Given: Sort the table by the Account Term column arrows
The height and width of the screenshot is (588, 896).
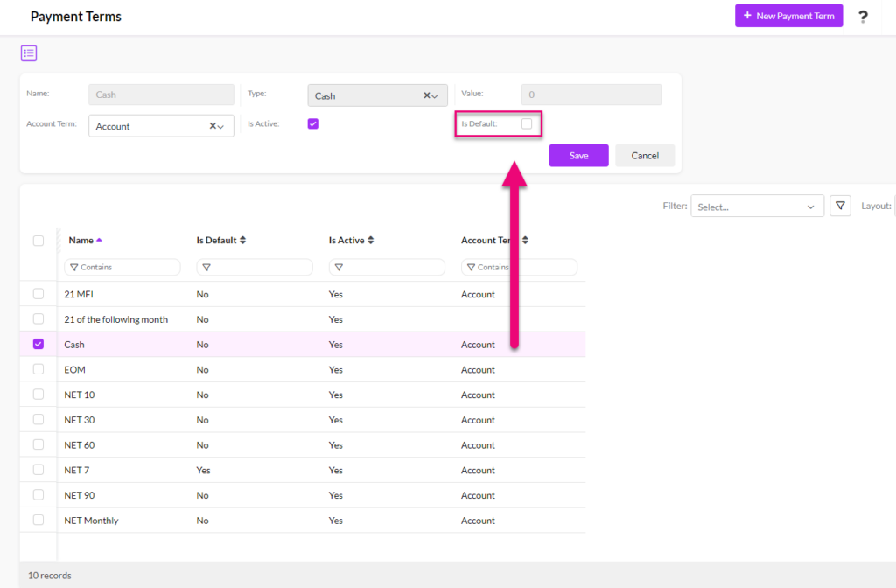Looking at the screenshot, I should pos(523,239).
